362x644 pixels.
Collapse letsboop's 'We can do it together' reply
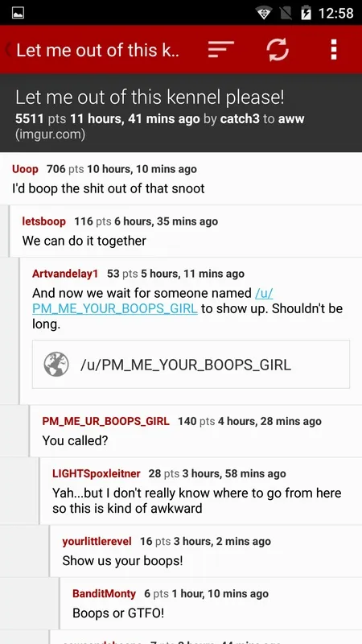point(186,231)
